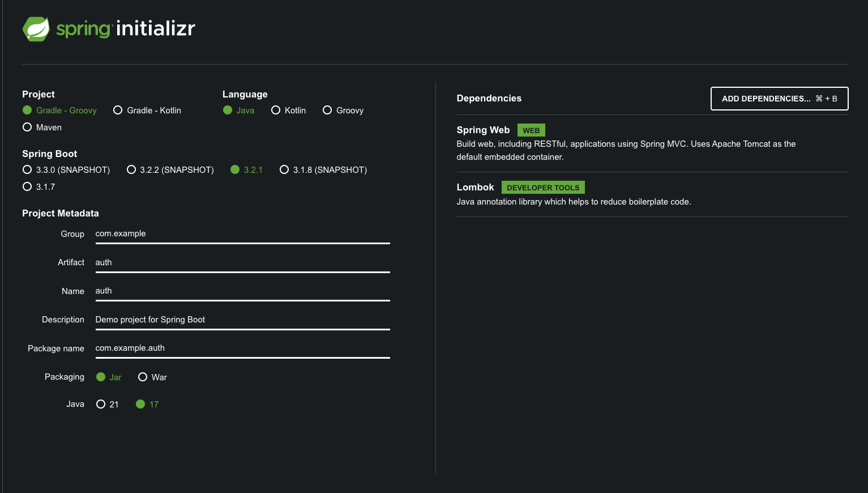
Task: Click the Project Metadata heading
Action: (61, 214)
